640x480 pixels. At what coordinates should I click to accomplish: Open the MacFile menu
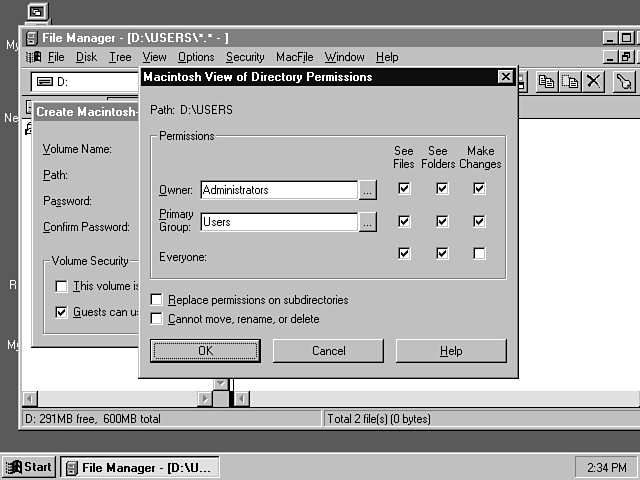pyautogui.click(x=294, y=57)
